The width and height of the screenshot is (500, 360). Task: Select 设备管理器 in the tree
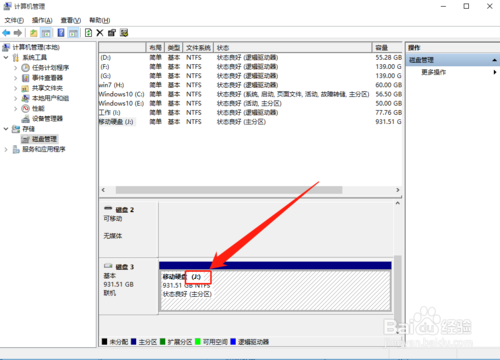[x=47, y=119]
